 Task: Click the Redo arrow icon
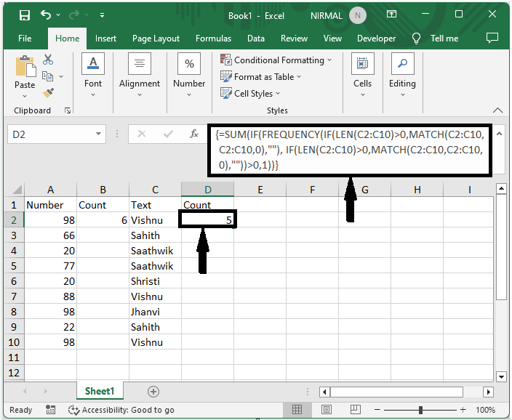(74, 15)
